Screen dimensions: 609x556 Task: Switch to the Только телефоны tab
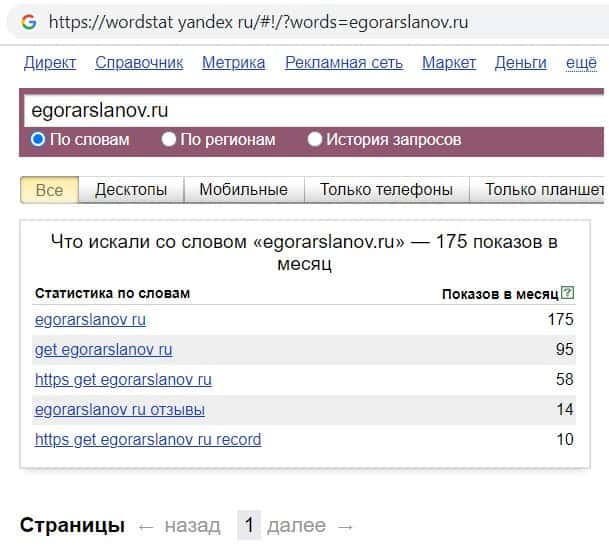point(386,190)
